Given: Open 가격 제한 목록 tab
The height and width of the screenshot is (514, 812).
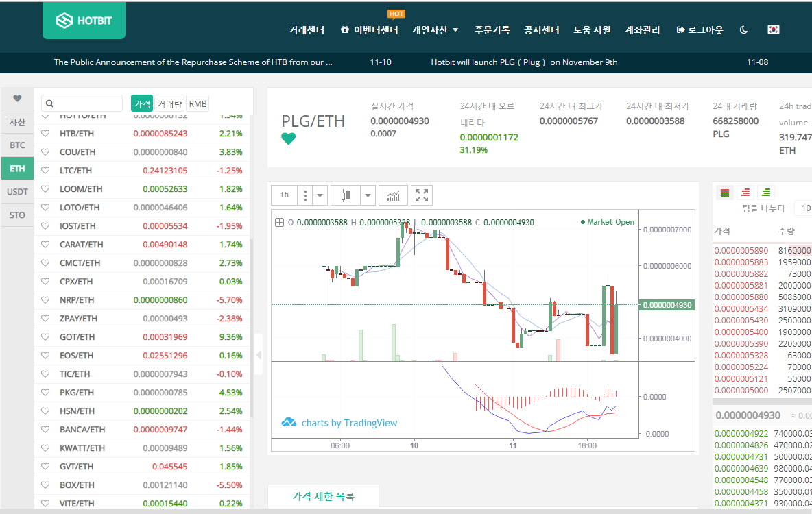Looking at the screenshot, I should coord(323,496).
